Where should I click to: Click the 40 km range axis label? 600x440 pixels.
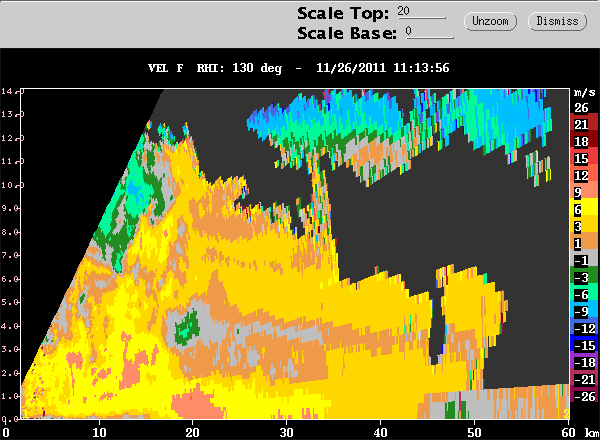point(380,433)
